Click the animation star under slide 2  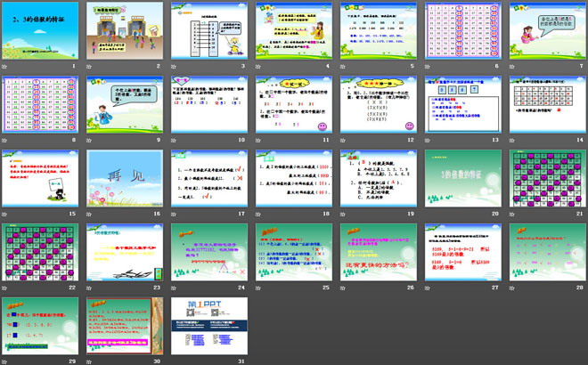tap(89, 67)
